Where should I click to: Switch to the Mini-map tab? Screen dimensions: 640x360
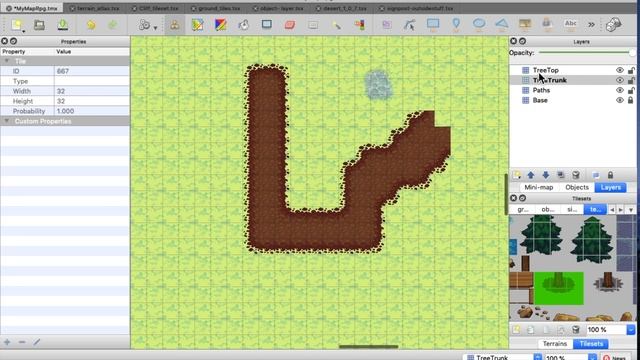[538, 187]
